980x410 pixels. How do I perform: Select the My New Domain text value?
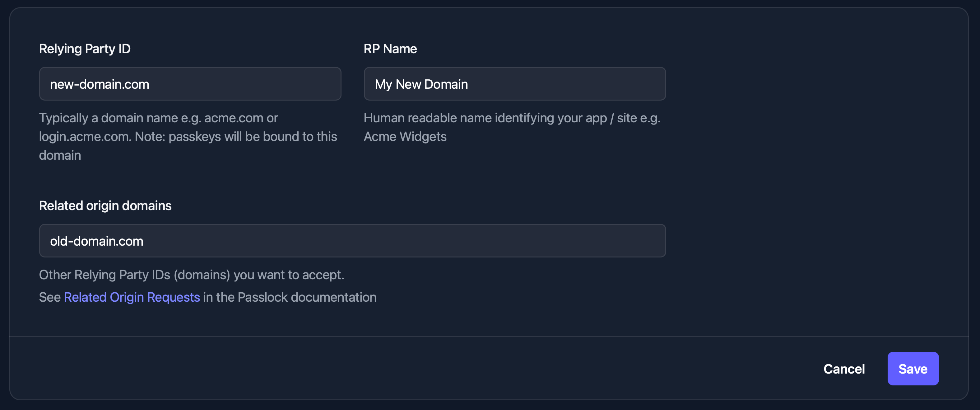pos(421,84)
